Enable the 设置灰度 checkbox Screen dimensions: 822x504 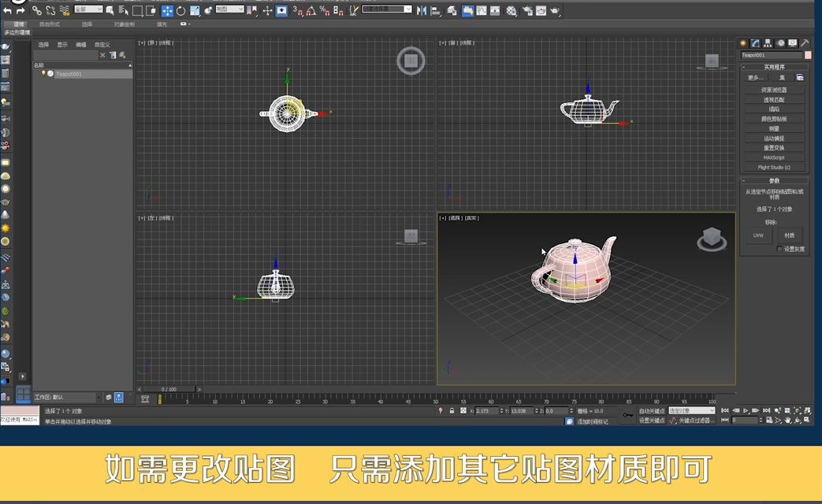click(779, 249)
